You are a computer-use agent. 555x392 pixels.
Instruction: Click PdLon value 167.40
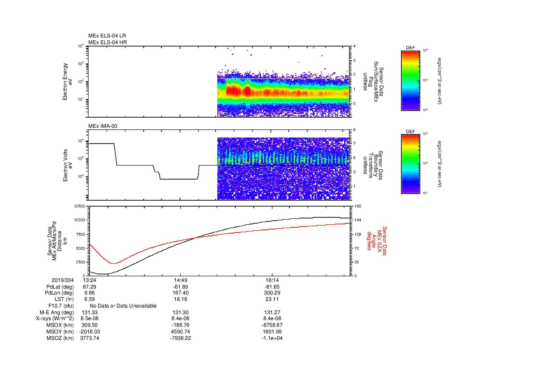coord(181,293)
